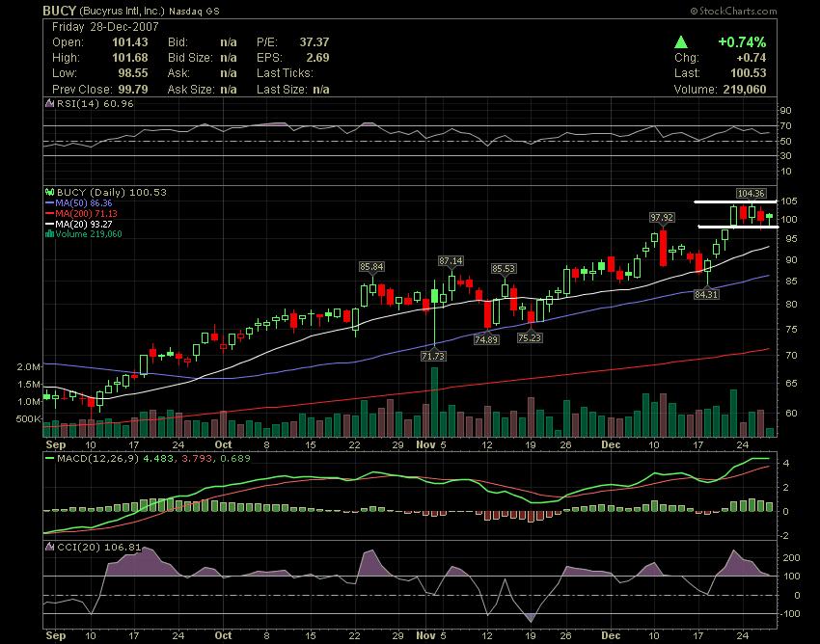The height and width of the screenshot is (644, 820).
Task: Click the MA(20) 93.27 legend entry
Action: click(84, 224)
